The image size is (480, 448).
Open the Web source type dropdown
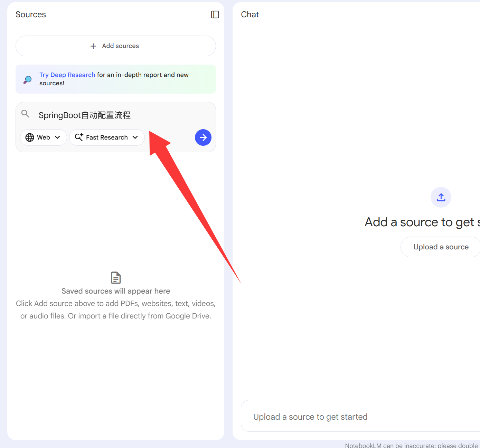coord(44,137)
